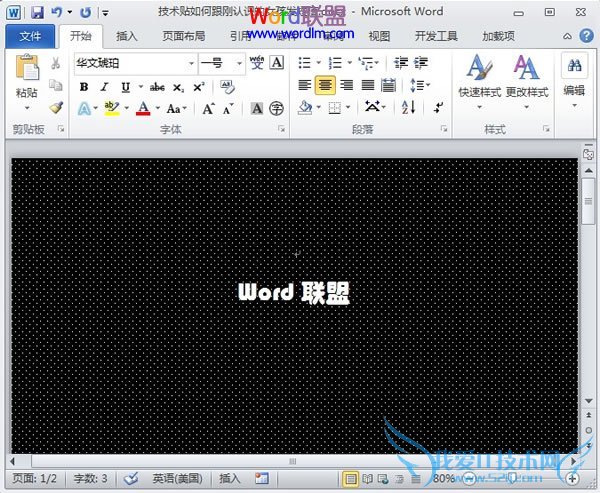Toggle Subscript formatting

[178, 88]
